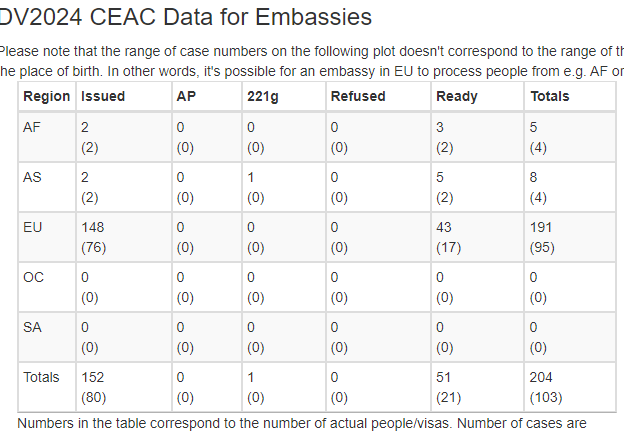Click the Region column header

tap(47, 97)
